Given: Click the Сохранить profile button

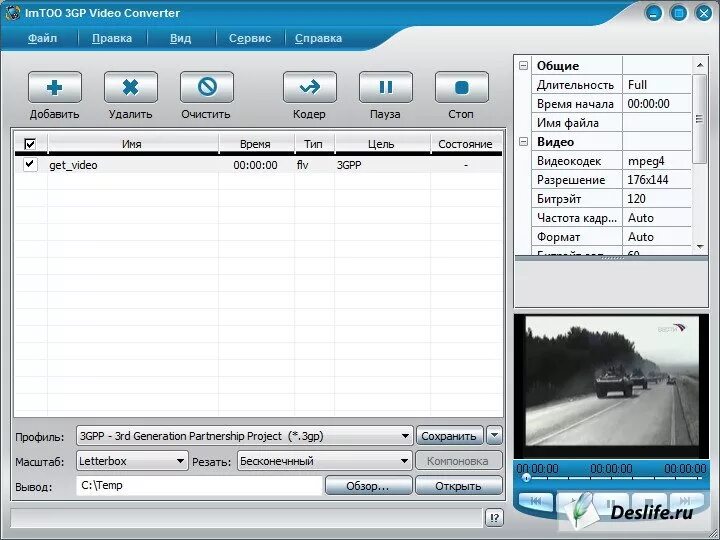Looking at the screenshot, I should coord(450,436).
